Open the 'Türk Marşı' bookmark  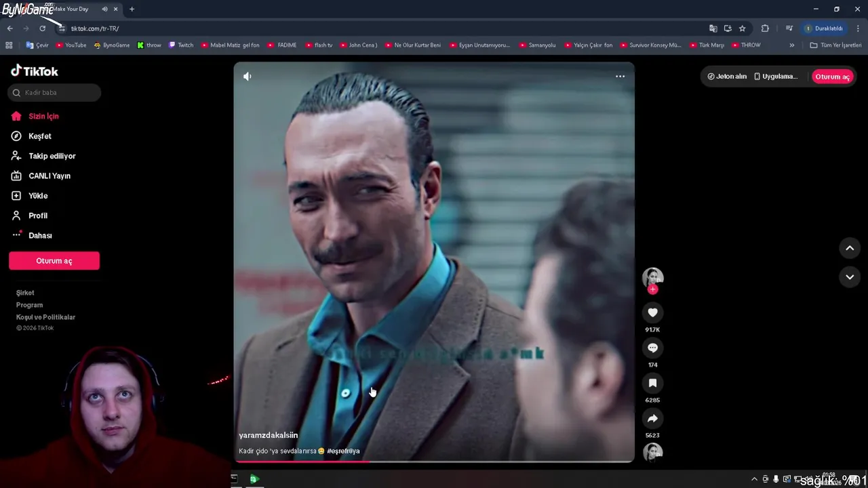707,45
